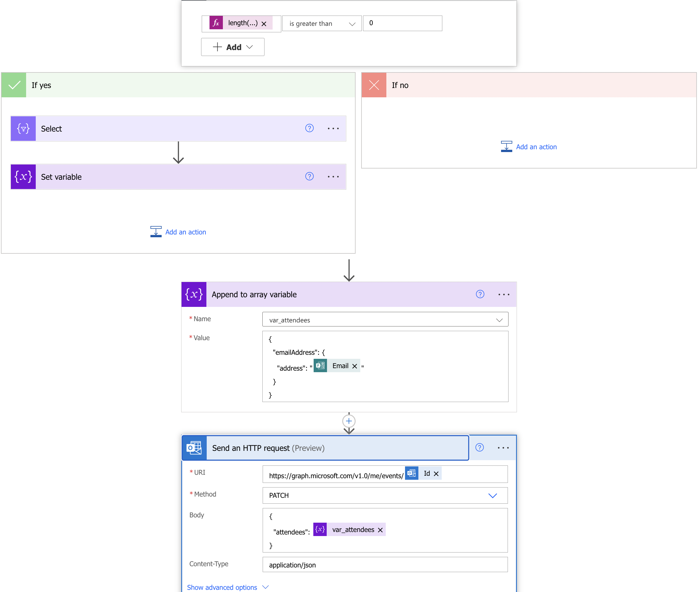
Task: Open the ellipsis menu for Send HTTP request
Action: 503,447
